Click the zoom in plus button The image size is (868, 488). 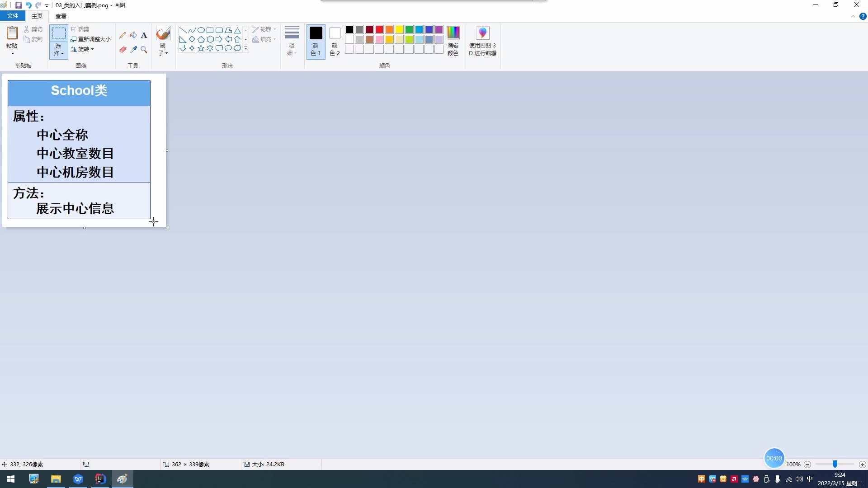point(862,465)
